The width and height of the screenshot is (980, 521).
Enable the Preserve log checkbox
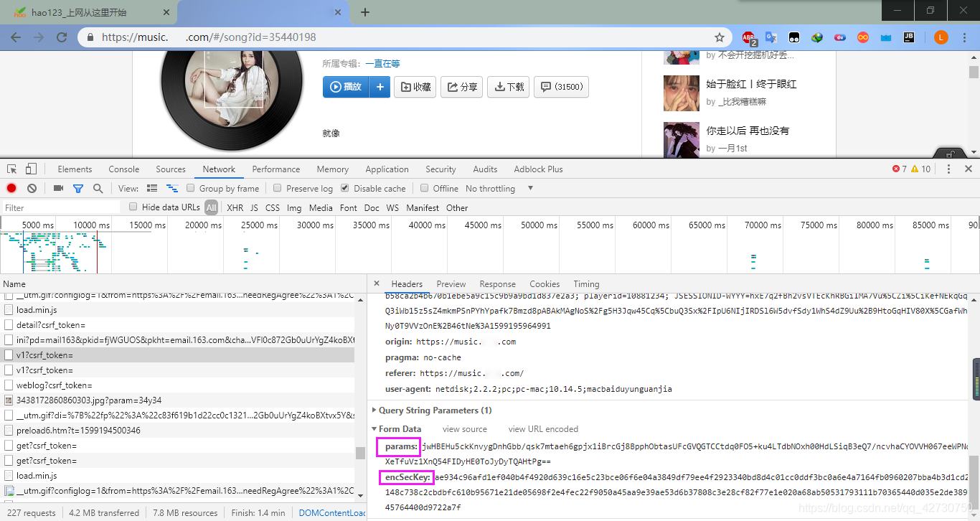coord(278,188)
